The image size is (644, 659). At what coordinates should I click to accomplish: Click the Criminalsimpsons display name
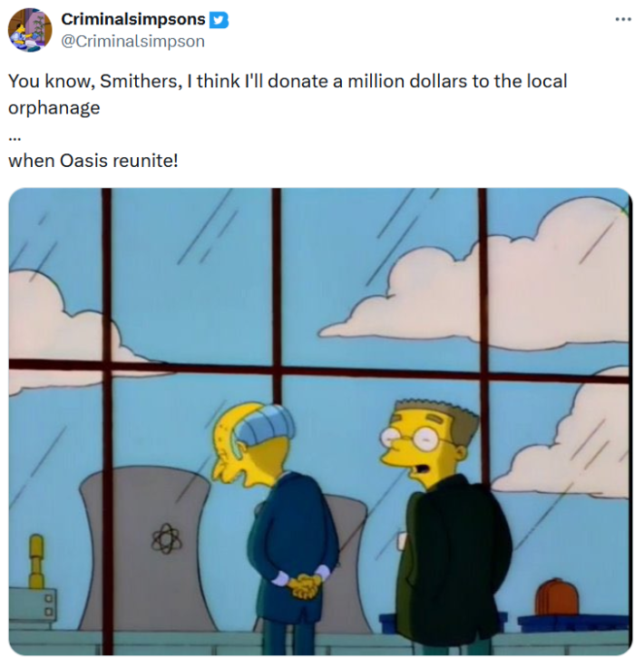(133, 19)
